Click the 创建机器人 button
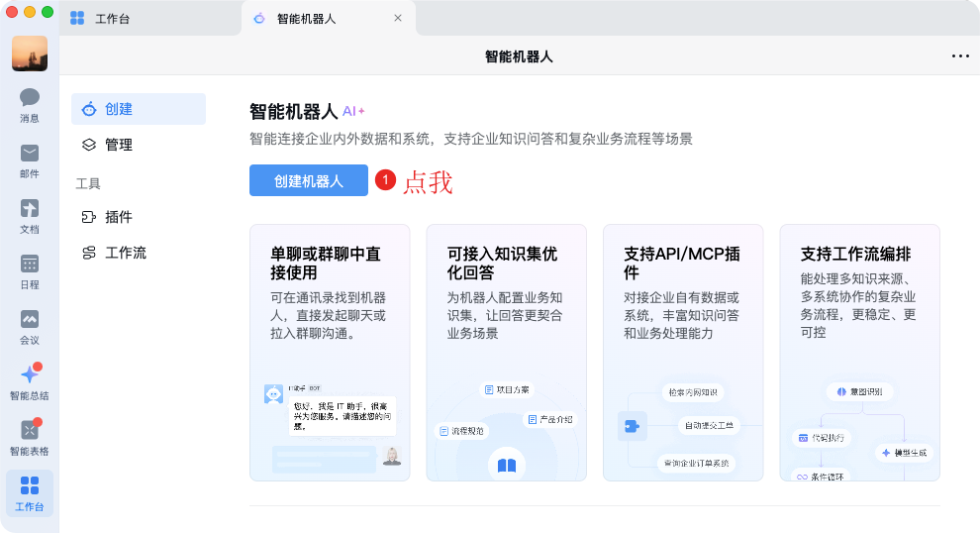 coord(309,180)
